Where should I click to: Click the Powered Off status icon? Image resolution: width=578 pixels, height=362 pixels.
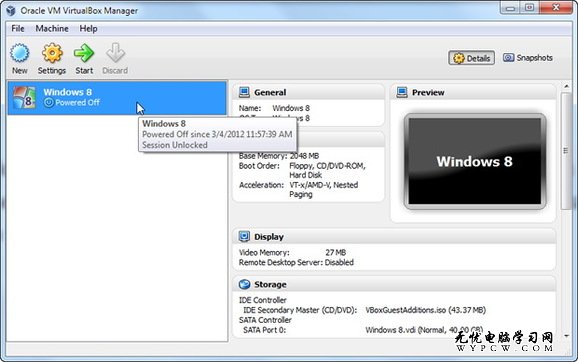point(49,102)
